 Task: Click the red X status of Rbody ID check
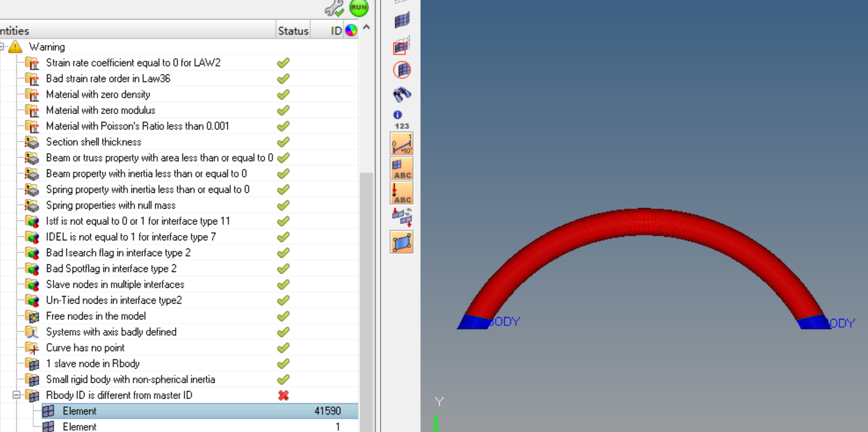coord(284,395)
